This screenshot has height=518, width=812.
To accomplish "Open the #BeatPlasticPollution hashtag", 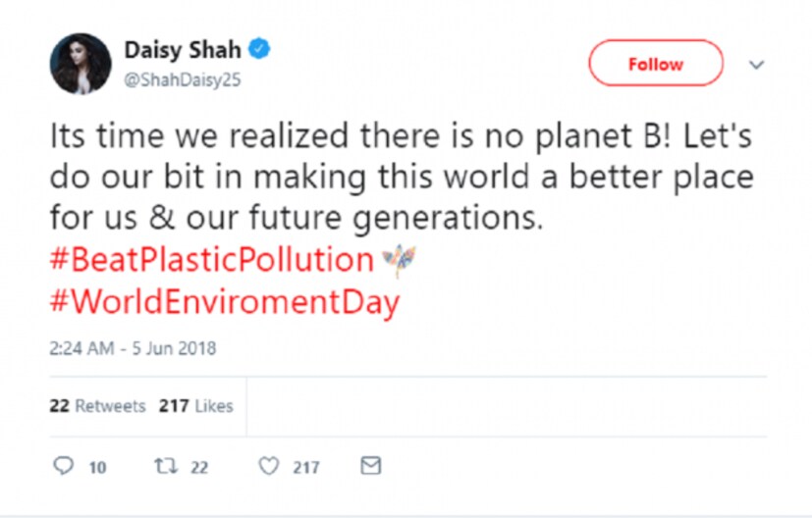I will point(212,261).
